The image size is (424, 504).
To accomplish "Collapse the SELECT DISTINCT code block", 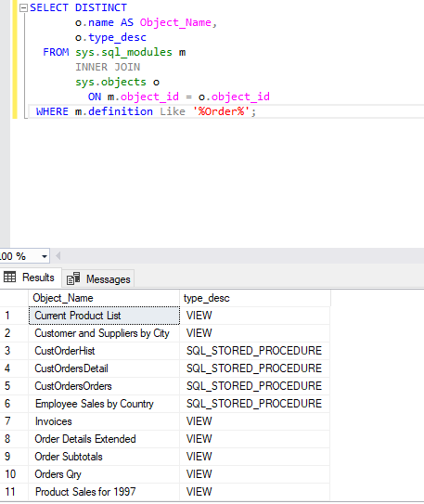I will (23, 8).
